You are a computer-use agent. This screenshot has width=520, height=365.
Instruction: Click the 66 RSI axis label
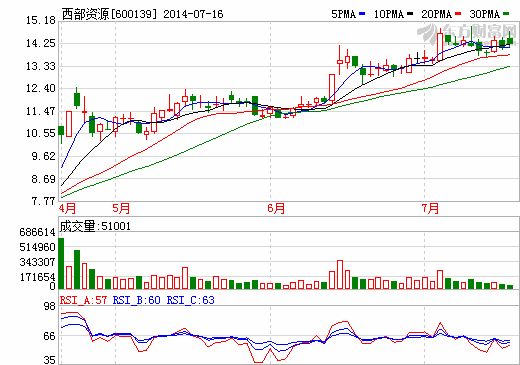click(x=50, y=337)
